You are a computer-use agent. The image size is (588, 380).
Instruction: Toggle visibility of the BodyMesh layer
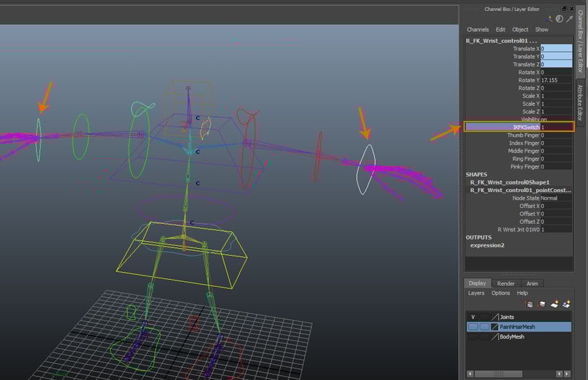(472, 336)
